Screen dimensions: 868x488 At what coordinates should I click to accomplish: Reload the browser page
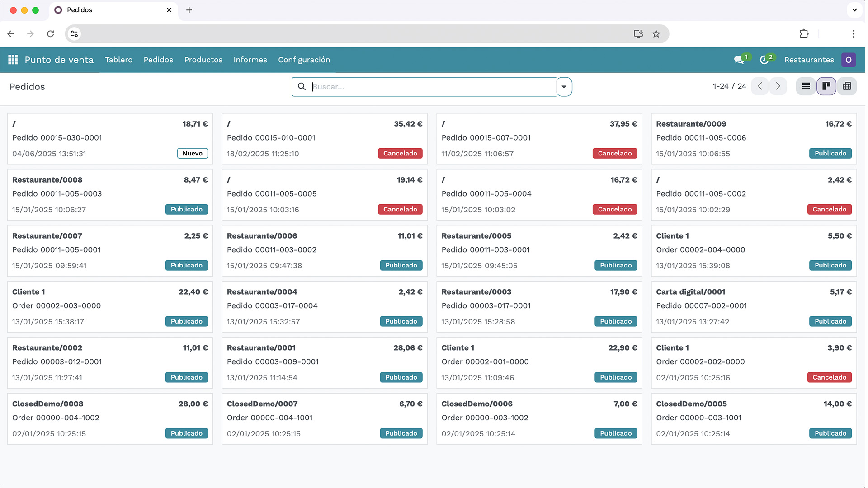coord(51,33)
